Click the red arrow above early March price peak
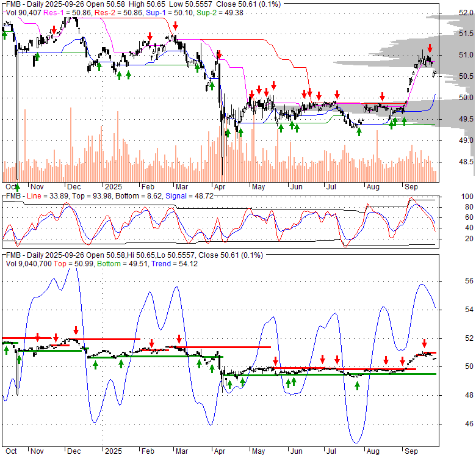This screenshot has height=455, width=476. click(x=175, y=26)
